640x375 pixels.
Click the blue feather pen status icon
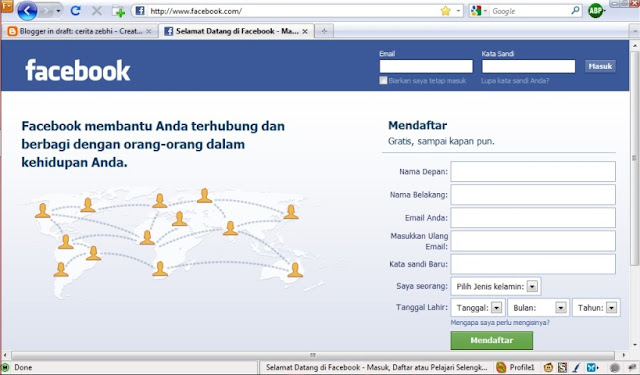point(576,367)
